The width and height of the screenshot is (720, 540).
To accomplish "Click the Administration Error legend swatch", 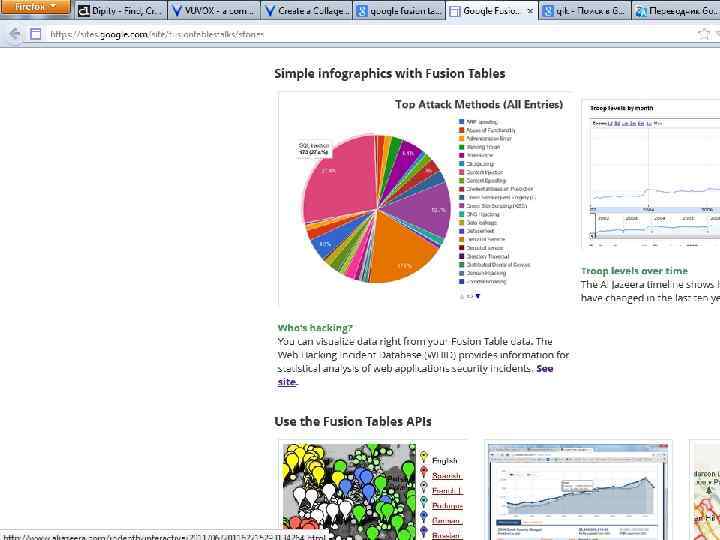I will 461,138.
